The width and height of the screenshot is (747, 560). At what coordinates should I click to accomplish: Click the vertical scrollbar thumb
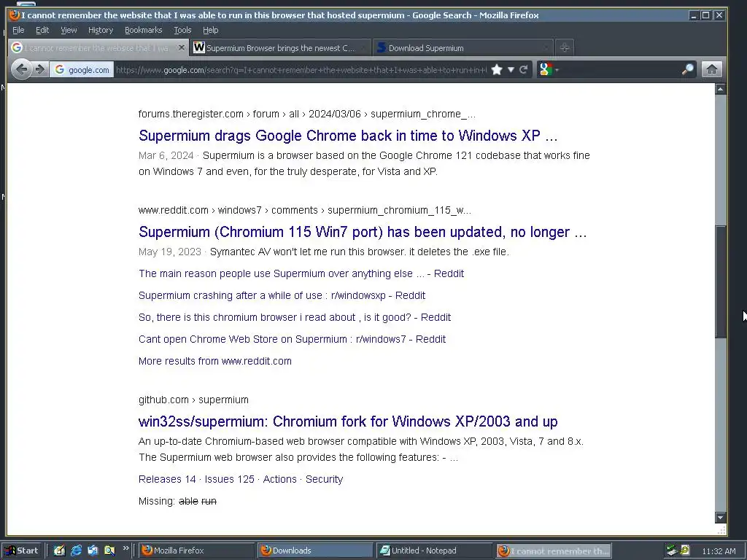coord(720,281)
